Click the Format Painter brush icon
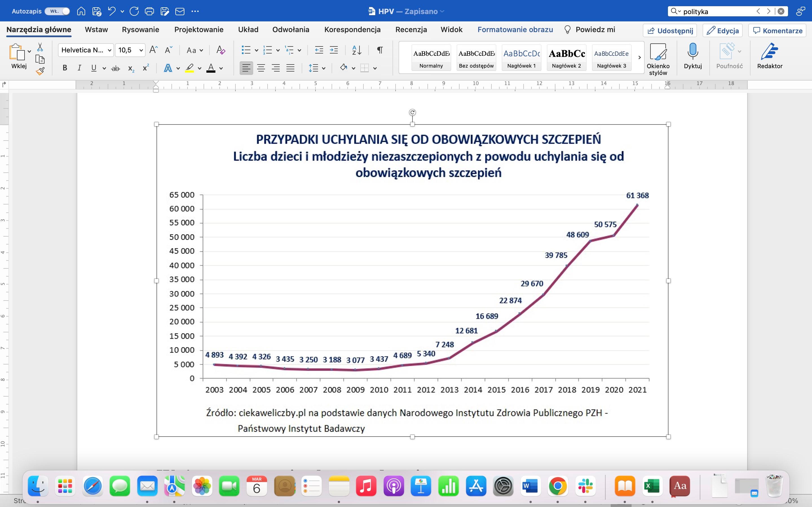 point(40,71)
